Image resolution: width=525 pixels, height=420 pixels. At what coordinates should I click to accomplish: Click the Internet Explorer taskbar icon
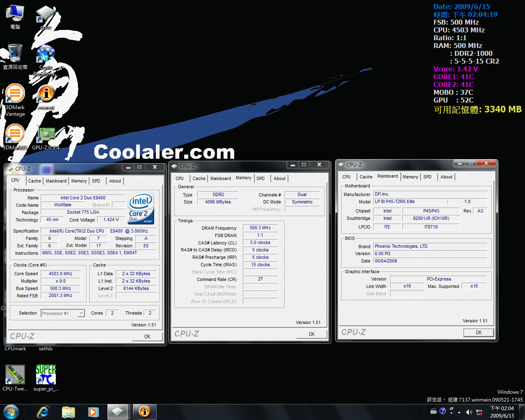pos(43,412)
